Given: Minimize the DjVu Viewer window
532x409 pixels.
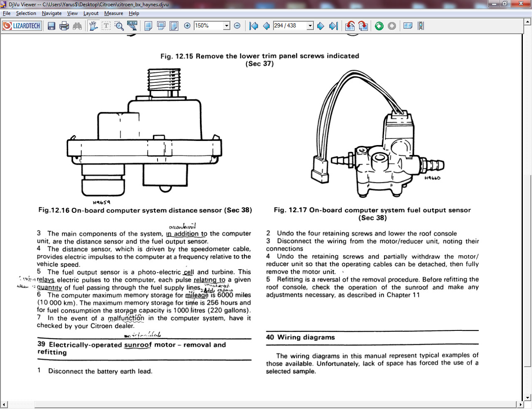Looking at the screenshot, I should pyautogui.click(x=494, y=4).
